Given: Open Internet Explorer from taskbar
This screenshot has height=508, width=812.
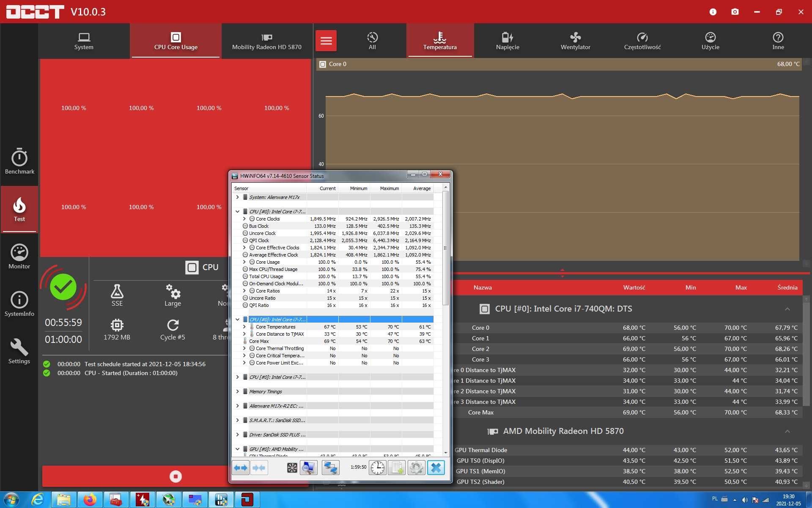Looking at the screenshot, I should [38, 500].
